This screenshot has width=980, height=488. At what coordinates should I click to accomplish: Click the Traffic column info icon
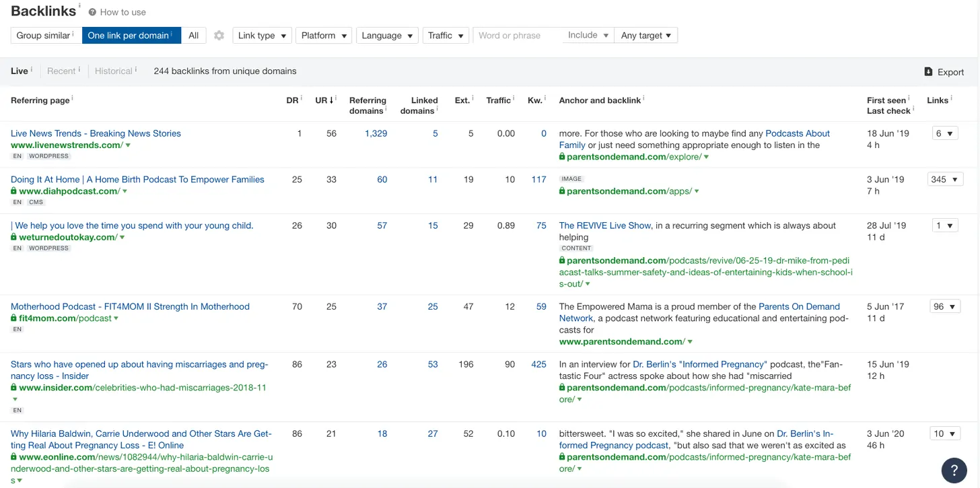click(514, 98)
